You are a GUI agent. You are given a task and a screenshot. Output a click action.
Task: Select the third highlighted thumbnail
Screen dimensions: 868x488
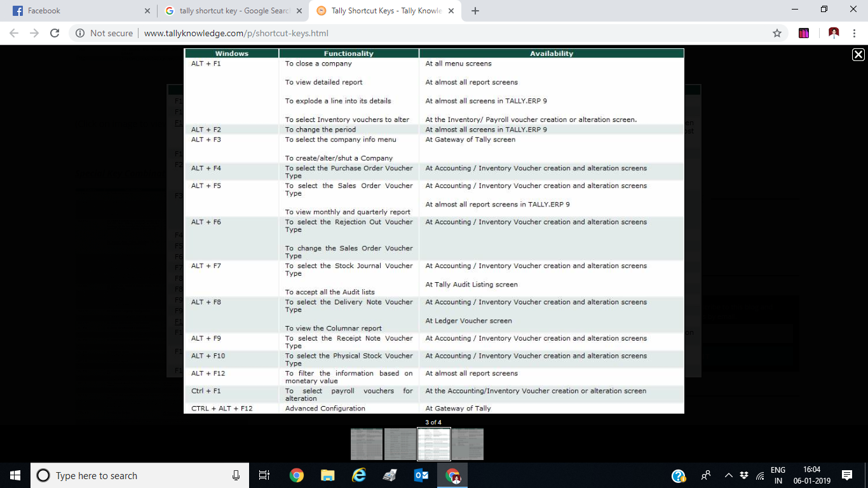(x=434, y=444)
